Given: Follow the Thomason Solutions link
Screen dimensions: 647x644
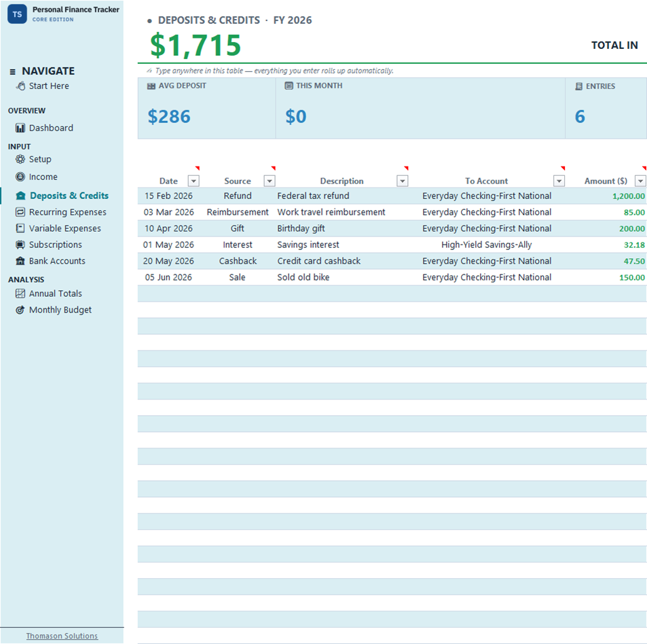Looking at the screenshot, I should point(62,636).
